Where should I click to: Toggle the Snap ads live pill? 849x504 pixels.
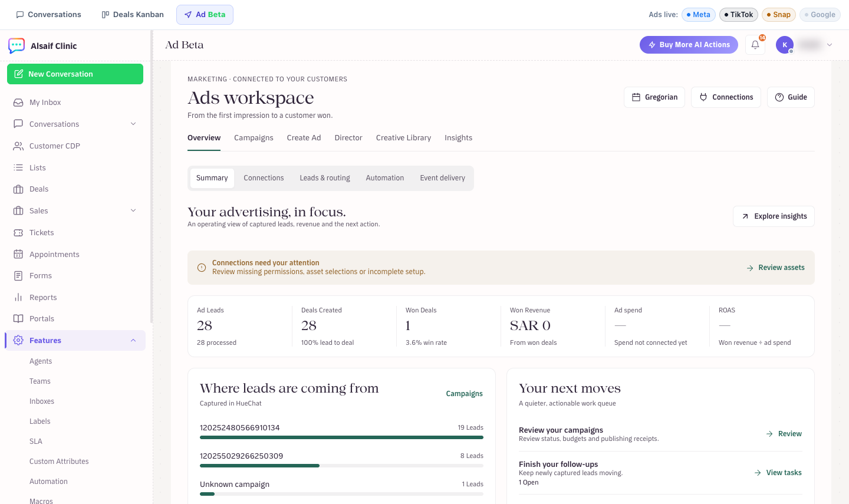[779, 15]
